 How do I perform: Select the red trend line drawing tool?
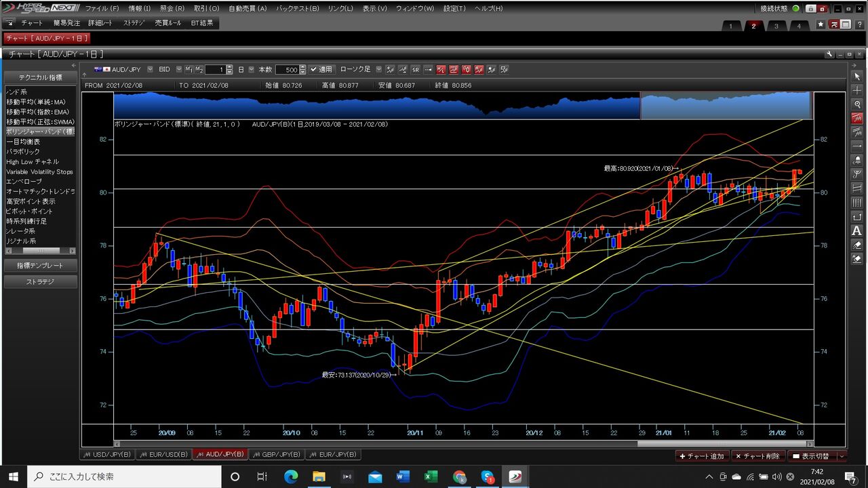857,118
